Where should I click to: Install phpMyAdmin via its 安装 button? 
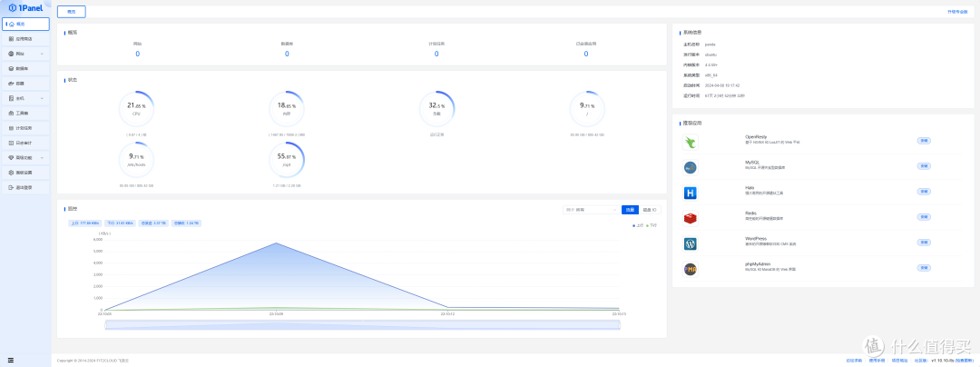(x=924, y=268)
